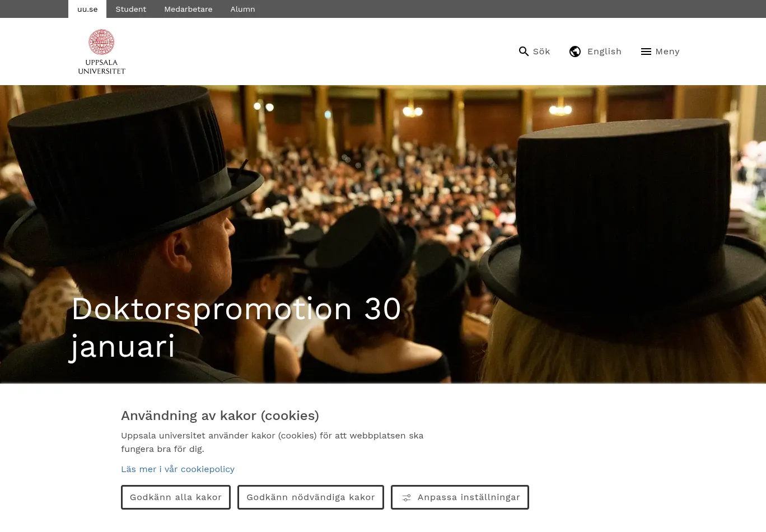Go to the Medarbetare tab
The height and width of the screenshot is (532, 766).
188,9
